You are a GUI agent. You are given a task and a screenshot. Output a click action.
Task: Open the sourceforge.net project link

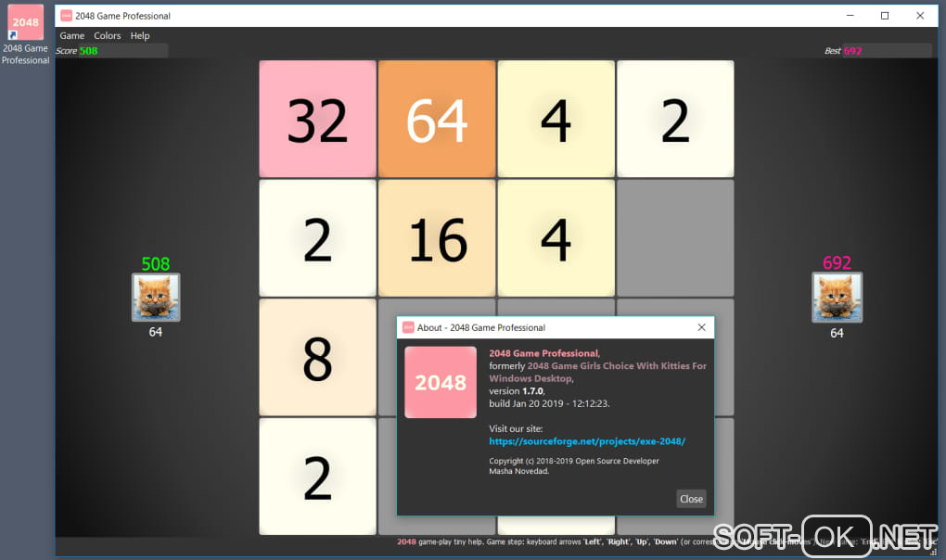coord(587,441)
